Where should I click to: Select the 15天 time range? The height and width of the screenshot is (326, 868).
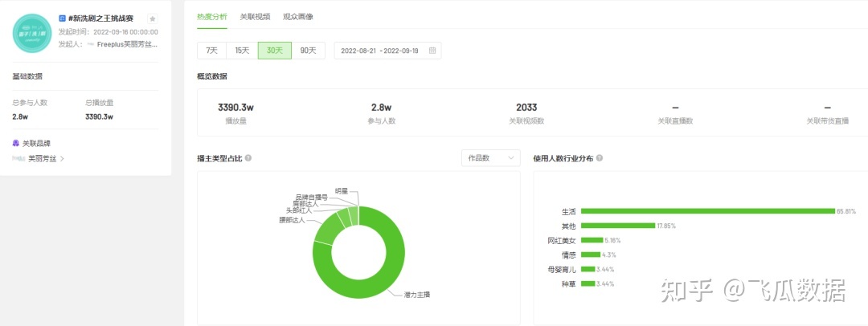point(242,51)
